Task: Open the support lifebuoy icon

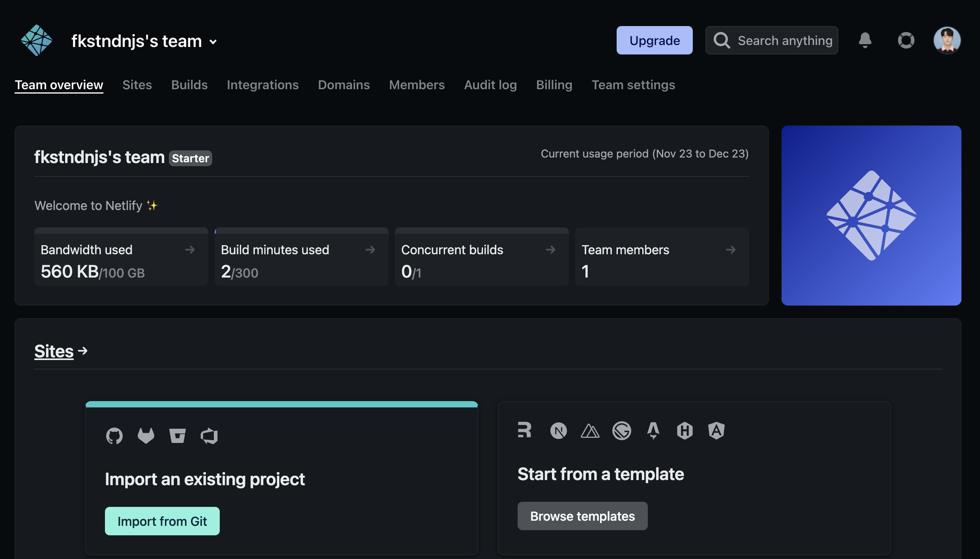Action: point(906,40)
